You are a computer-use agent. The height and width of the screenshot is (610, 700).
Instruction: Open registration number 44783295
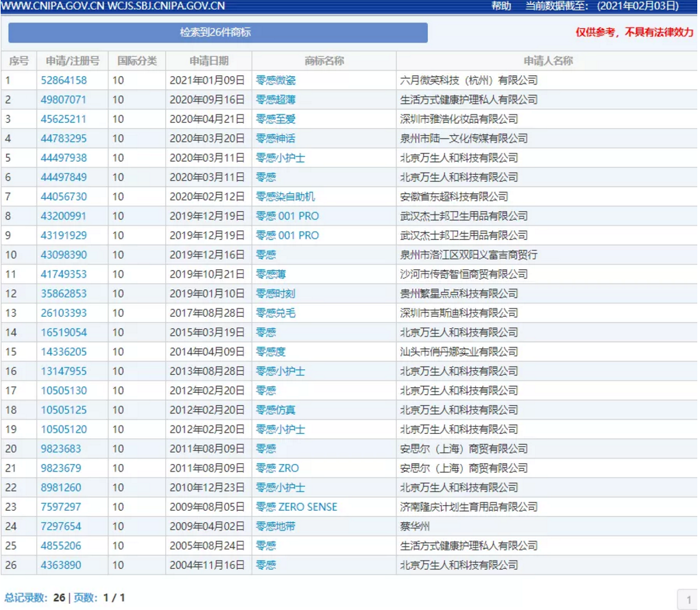(64, 138)
